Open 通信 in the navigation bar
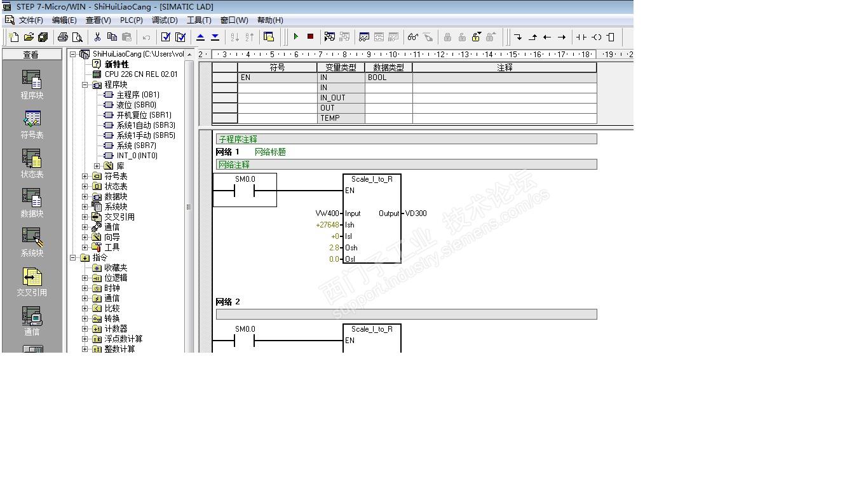This screenshot has width=868, height=488. (x=32, y=322)
